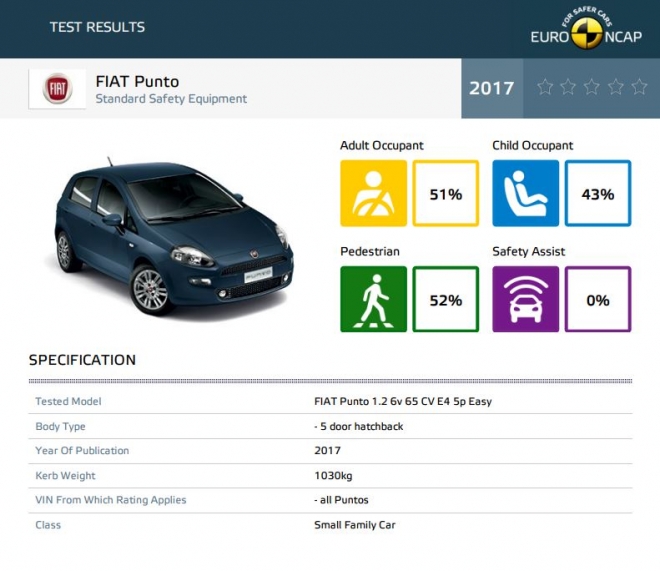Select the green Pedestrian walking icon
The image size is (660, 571).
373,299
